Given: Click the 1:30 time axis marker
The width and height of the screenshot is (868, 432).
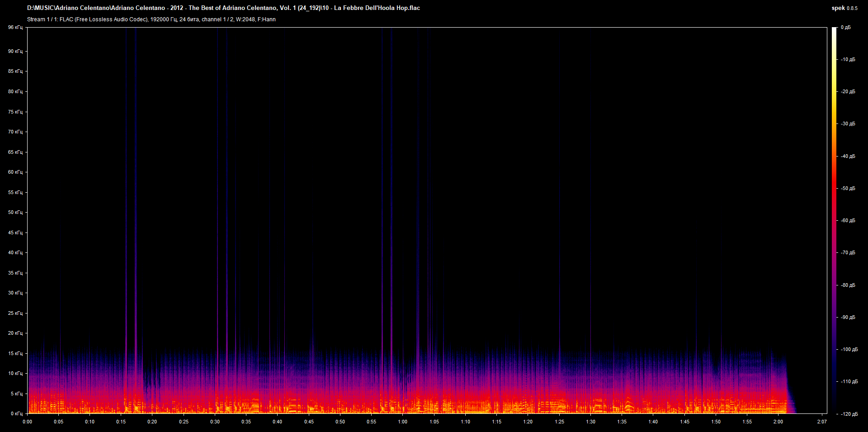Looking at the screenshot, I should point(590,422).
